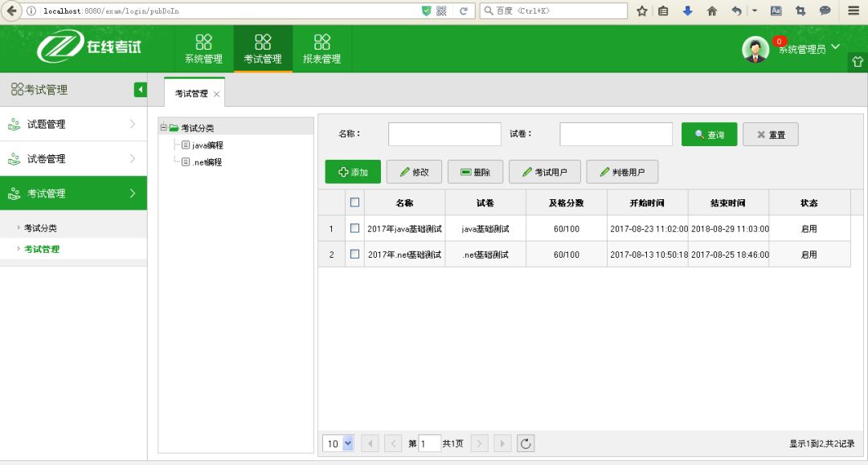Collapse the 考试分类 tree root folder

point(163,128)
